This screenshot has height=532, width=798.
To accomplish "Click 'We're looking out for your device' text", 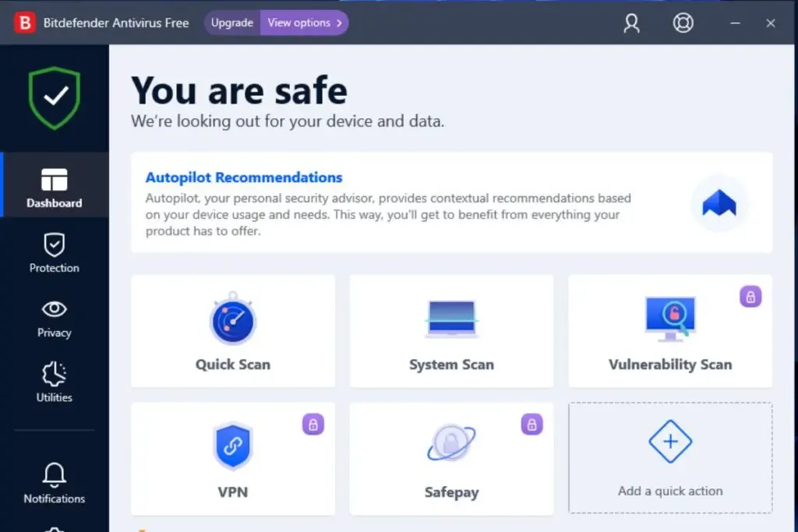I will [x=288, y=122].
